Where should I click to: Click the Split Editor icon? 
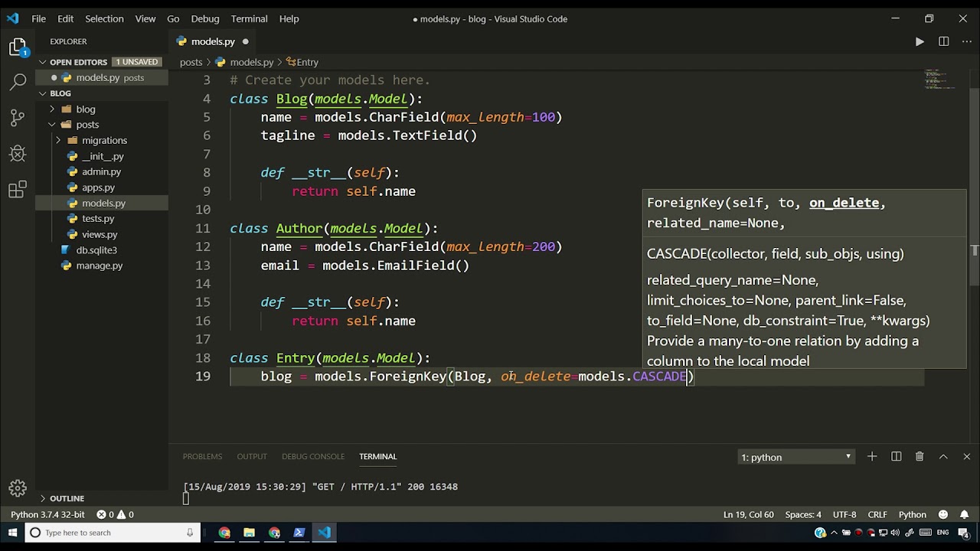[x=943, y=41]
